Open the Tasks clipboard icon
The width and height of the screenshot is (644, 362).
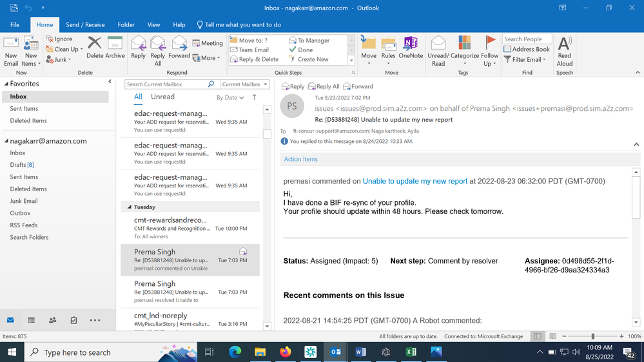[73, 320]
